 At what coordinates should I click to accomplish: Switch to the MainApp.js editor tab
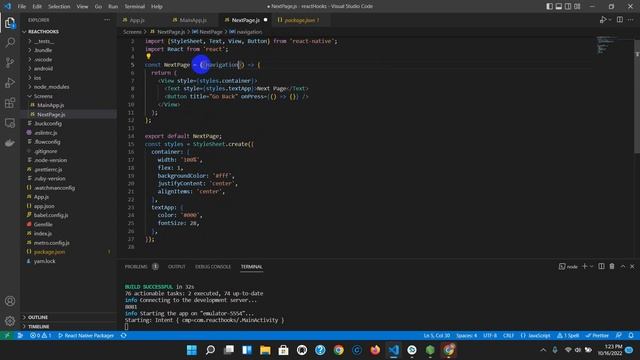[193, 20]
